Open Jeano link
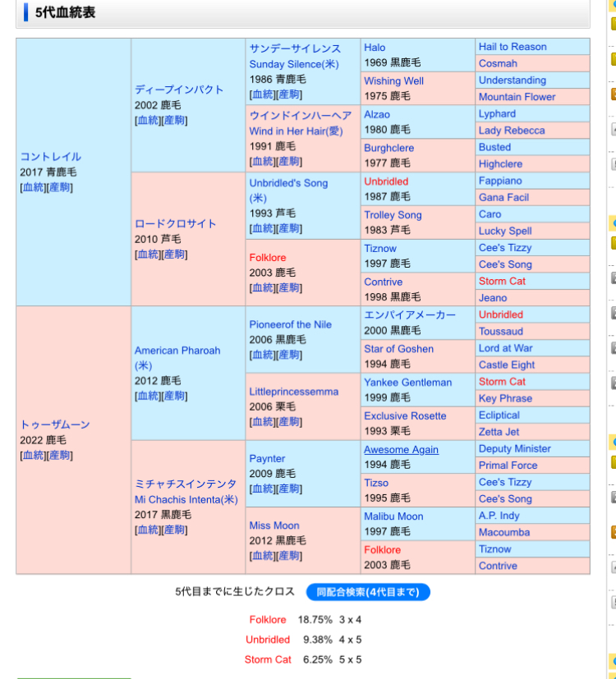 click(x=493, y=298)
